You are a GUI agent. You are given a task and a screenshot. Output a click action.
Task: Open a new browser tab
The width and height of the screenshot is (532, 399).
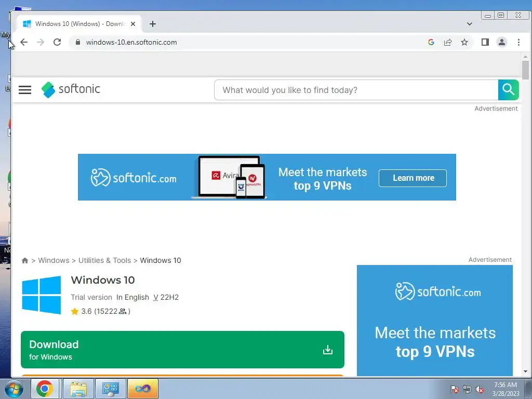point(153,24)
